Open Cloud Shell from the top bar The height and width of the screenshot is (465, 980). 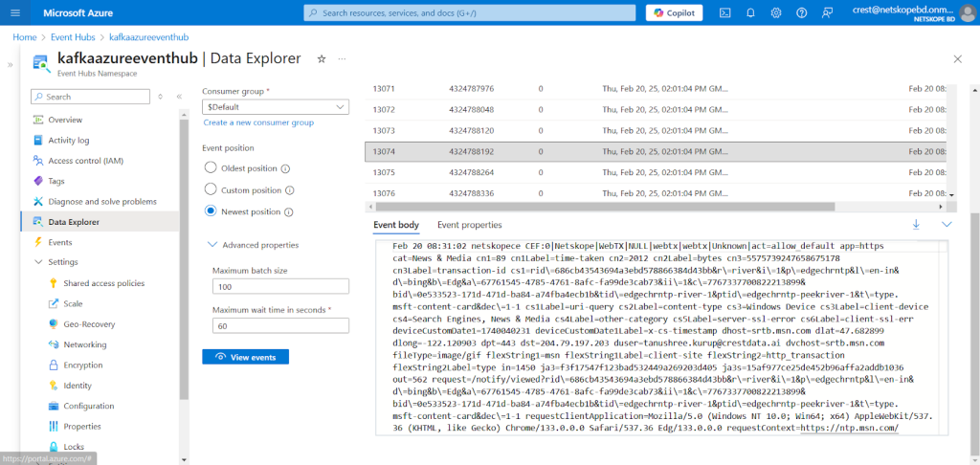pos(725,12)
